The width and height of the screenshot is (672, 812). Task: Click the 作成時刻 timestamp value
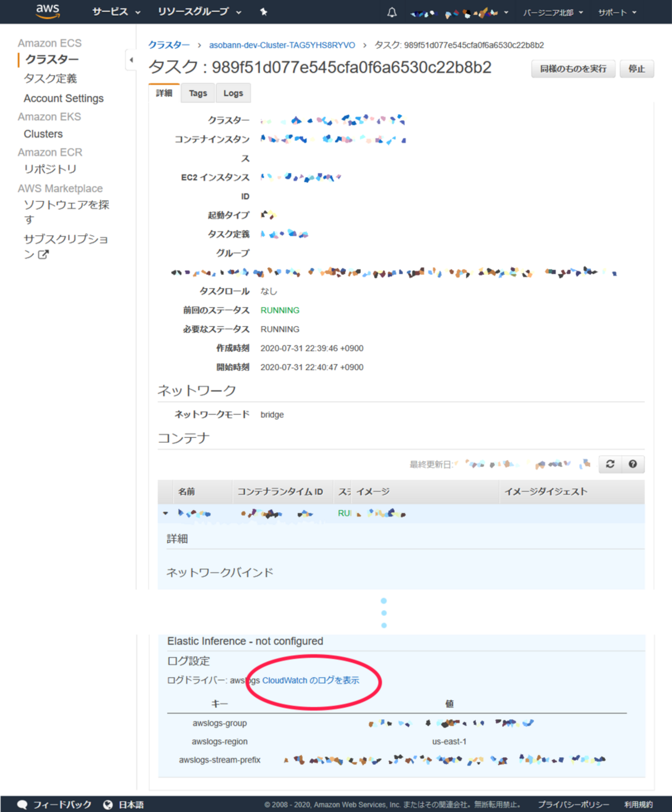tap(312, 348)
